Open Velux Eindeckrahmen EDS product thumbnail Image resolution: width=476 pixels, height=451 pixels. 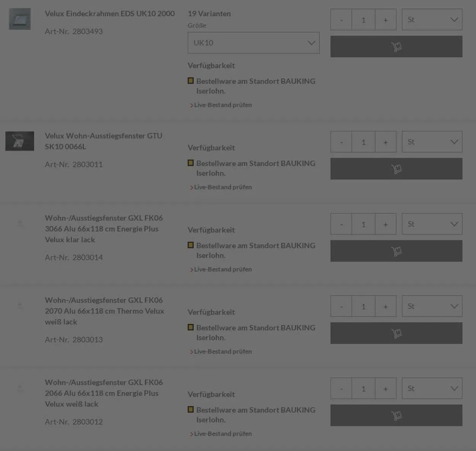point(20,19)
